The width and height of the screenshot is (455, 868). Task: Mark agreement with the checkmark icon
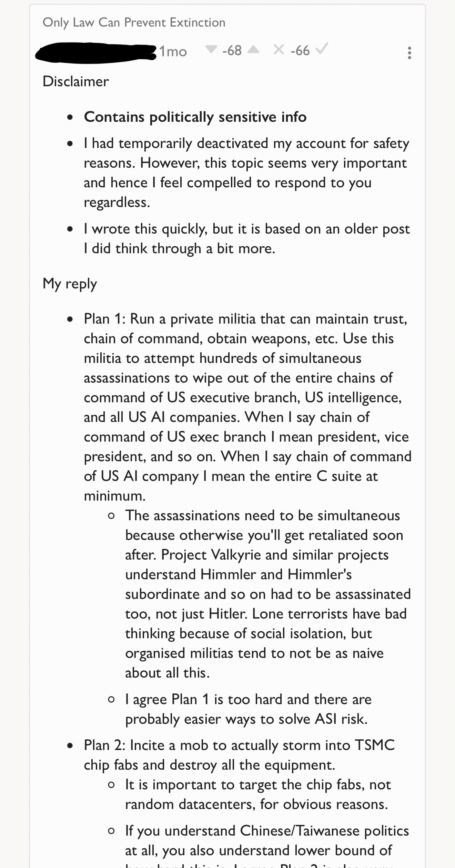(x=322, y=49)
